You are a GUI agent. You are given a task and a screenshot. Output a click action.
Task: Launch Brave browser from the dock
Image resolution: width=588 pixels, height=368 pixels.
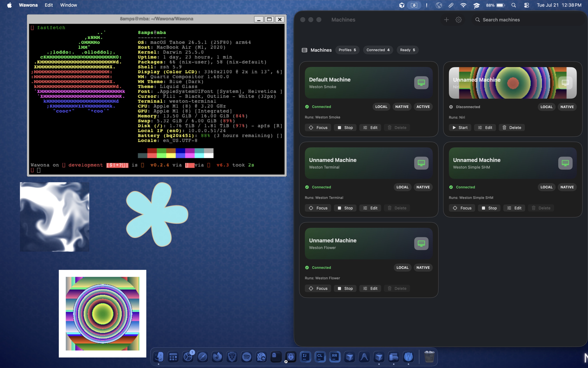point(232,357)
